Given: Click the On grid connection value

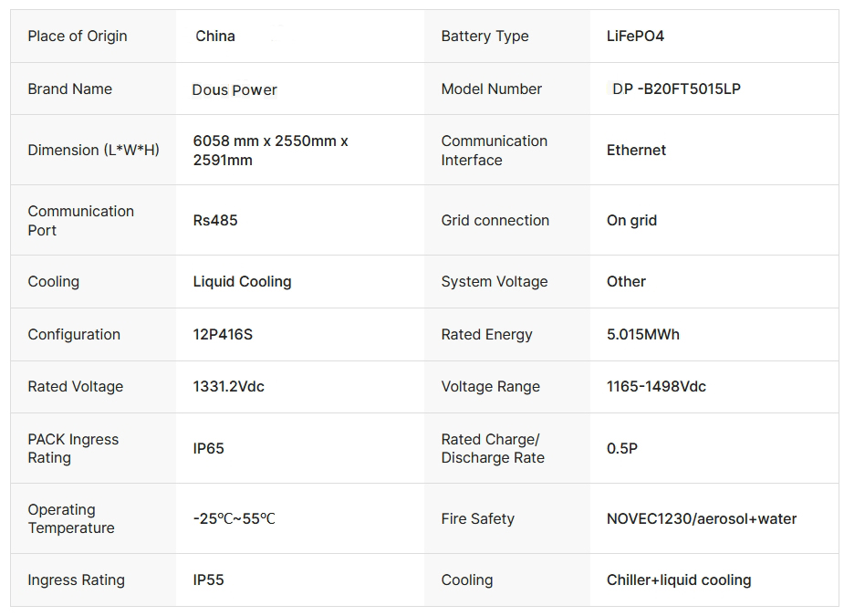Looking at the screenshot, I should [631, 220].
